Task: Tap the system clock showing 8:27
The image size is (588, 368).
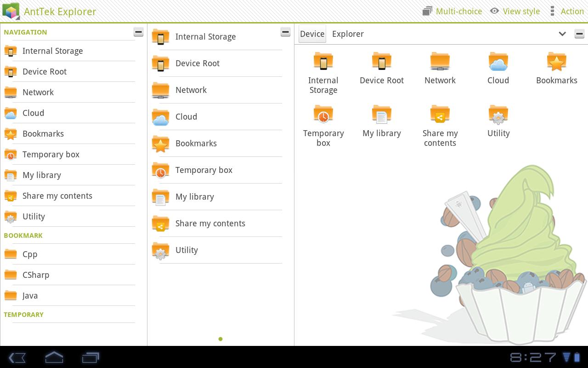Action: click(x=533, y=357)
